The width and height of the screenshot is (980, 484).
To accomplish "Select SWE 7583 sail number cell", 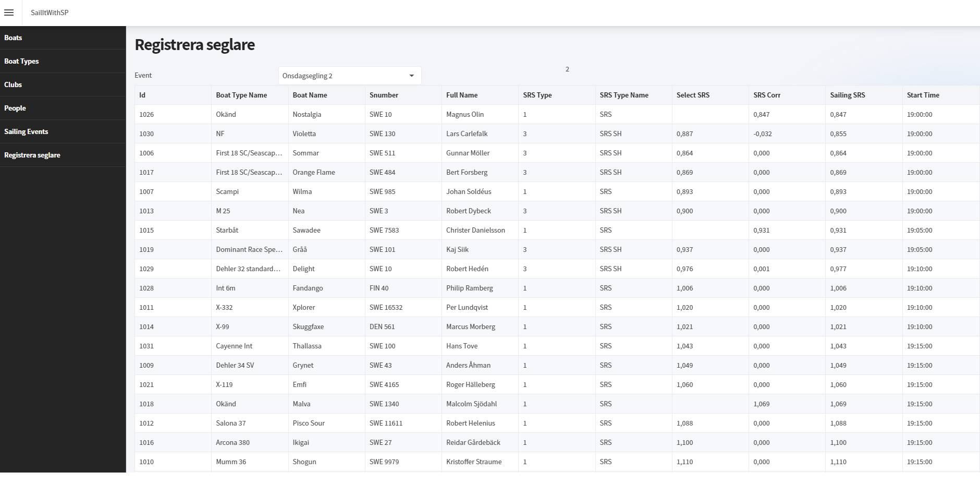I will click(x=403, y=230).
